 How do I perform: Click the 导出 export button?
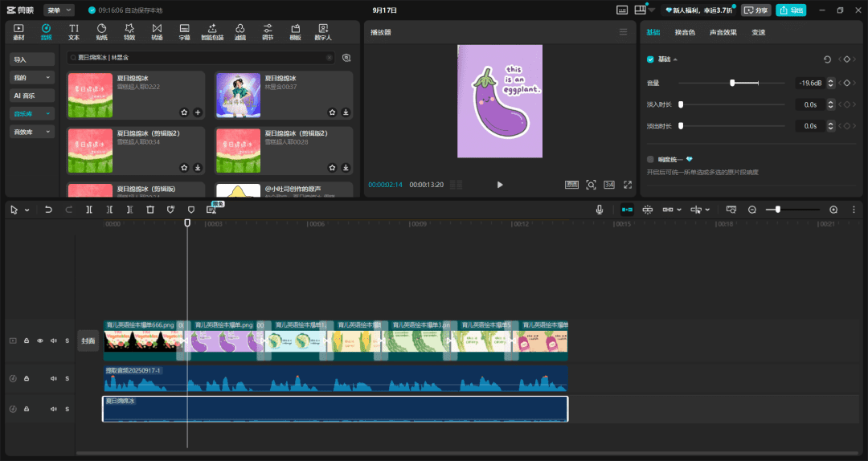(791, 10)
